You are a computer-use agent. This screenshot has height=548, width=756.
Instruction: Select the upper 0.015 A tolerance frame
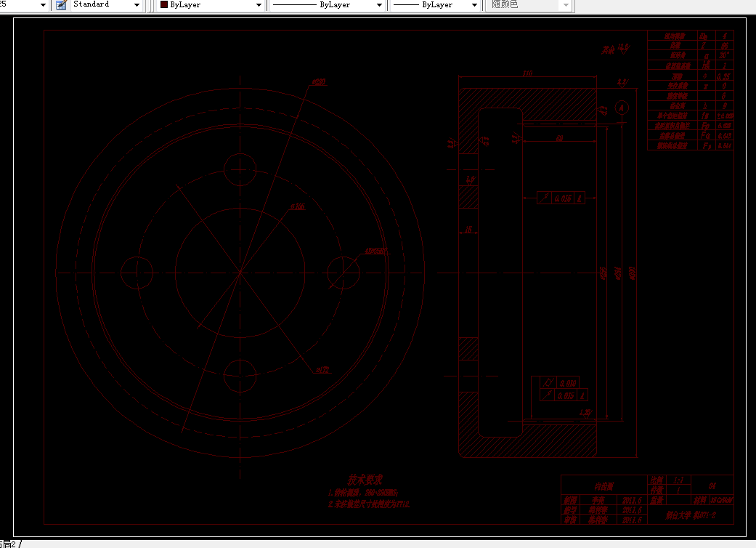click(561, 198)
